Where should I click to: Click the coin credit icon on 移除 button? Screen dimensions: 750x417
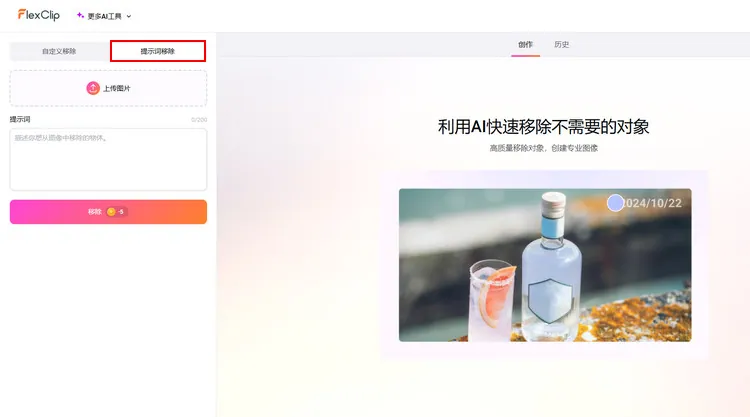tap(111, 212)
